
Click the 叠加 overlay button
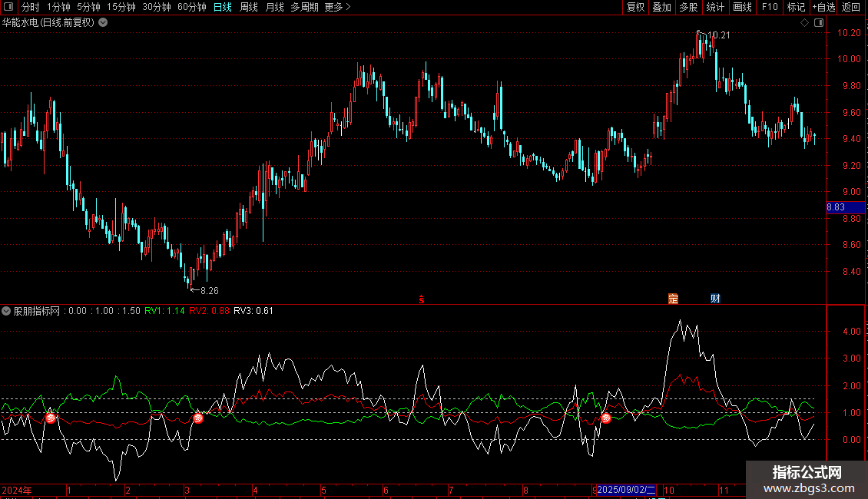(661, 7)
